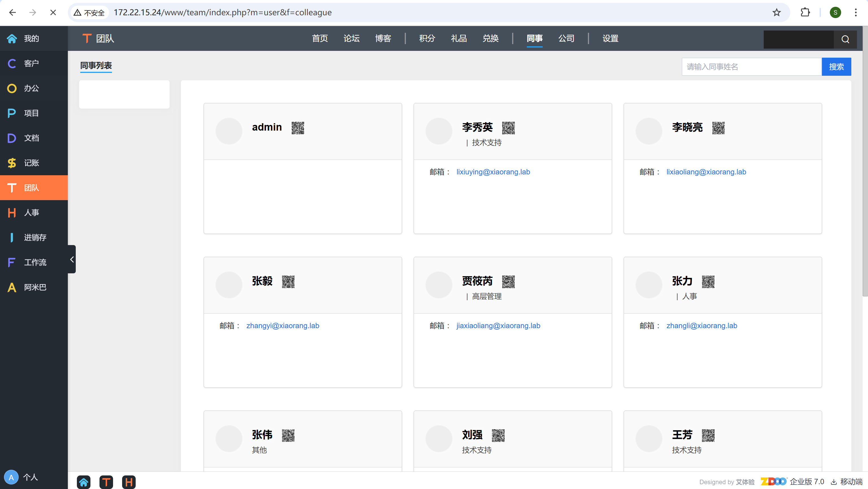Click the 团队 app title logo
868x489 pixels.
click(x=98, y=38)
